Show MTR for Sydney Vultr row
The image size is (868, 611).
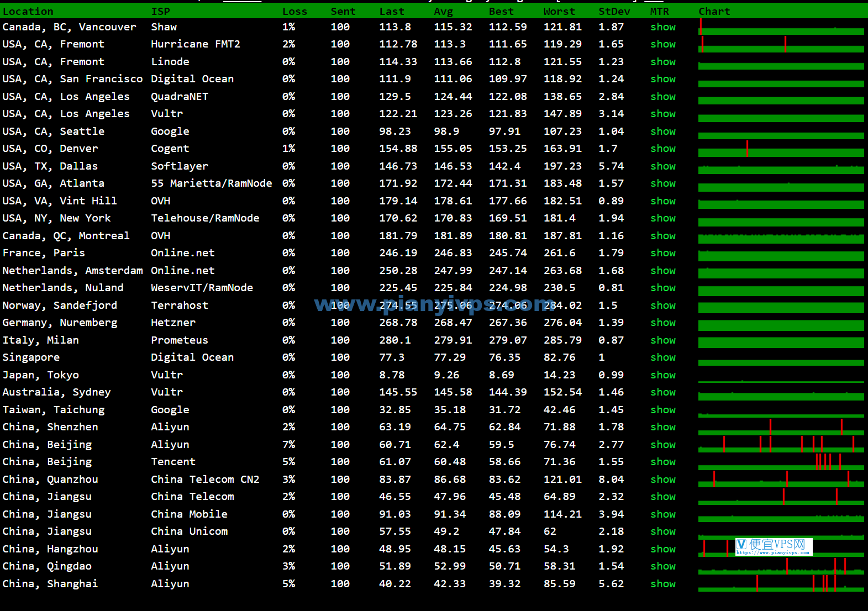point(663,392)
